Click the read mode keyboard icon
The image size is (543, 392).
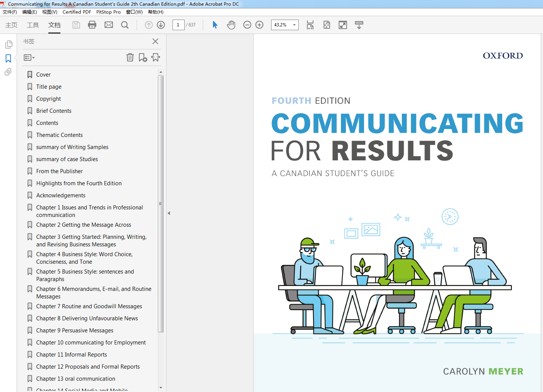click(x=359, y=25)
